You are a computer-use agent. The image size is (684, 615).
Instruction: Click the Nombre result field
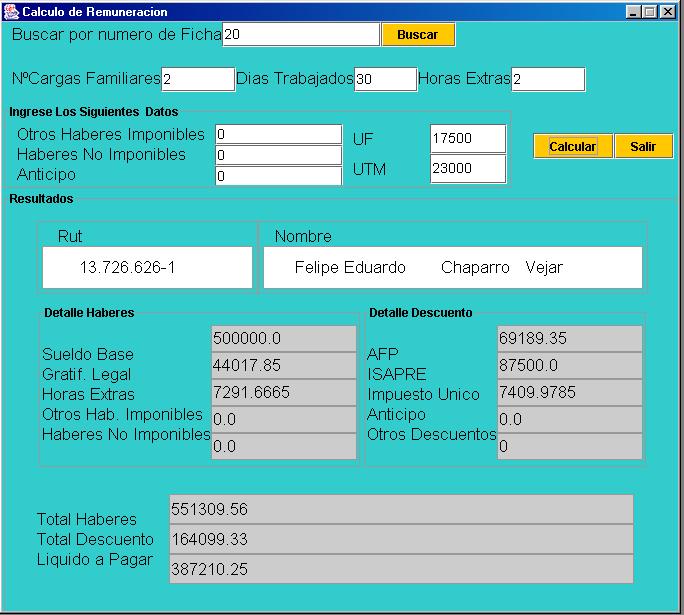(x=452, y=268)
